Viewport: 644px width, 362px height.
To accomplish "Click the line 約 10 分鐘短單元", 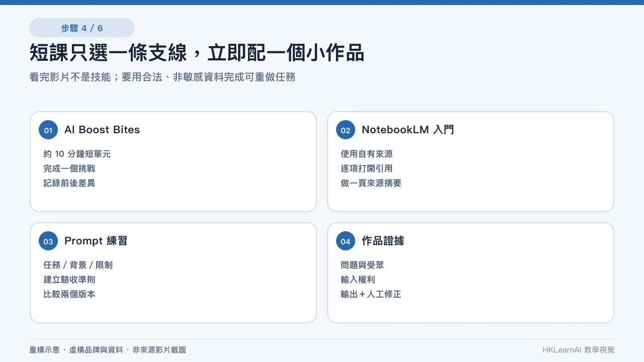I will click(x=77, y=154).
